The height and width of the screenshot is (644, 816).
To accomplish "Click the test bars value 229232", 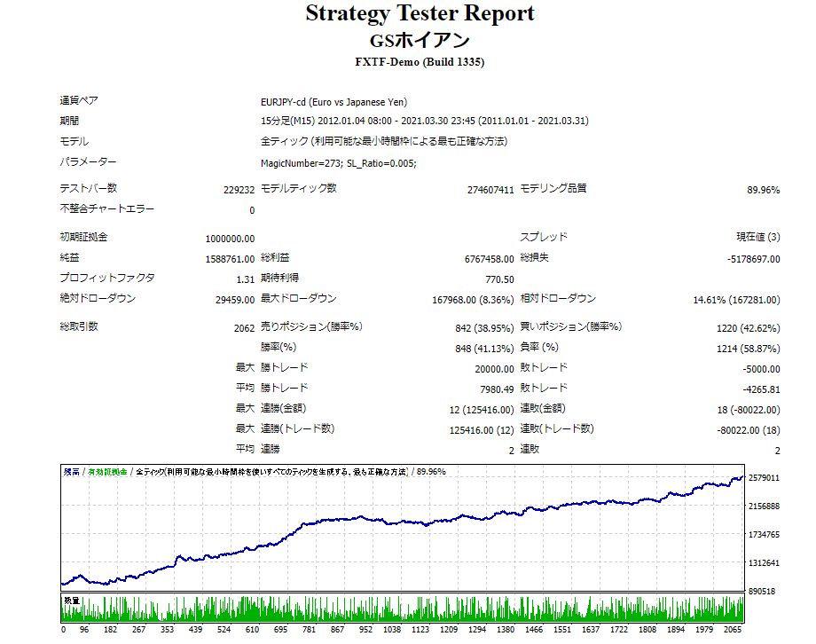I will click(x=239, y=190).
